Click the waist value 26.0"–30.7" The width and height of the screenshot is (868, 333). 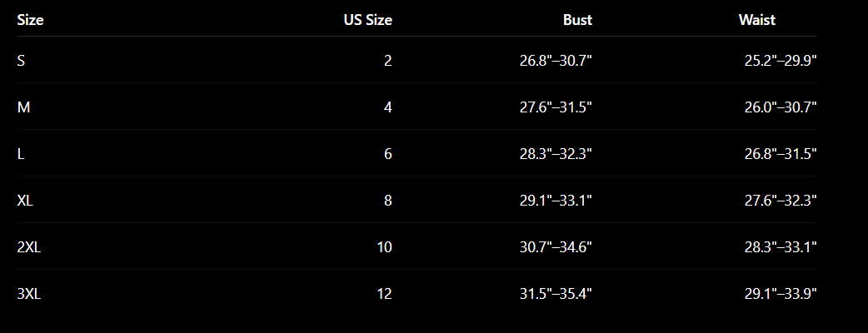781,107
